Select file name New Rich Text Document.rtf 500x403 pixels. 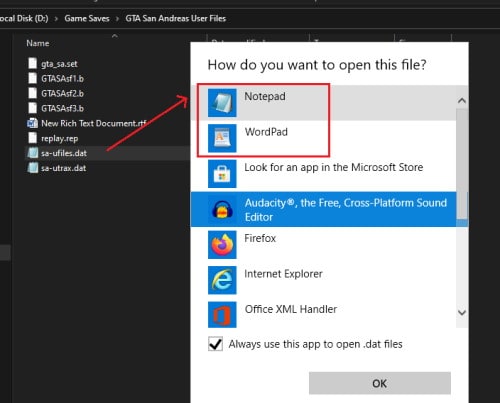[94, 123]
